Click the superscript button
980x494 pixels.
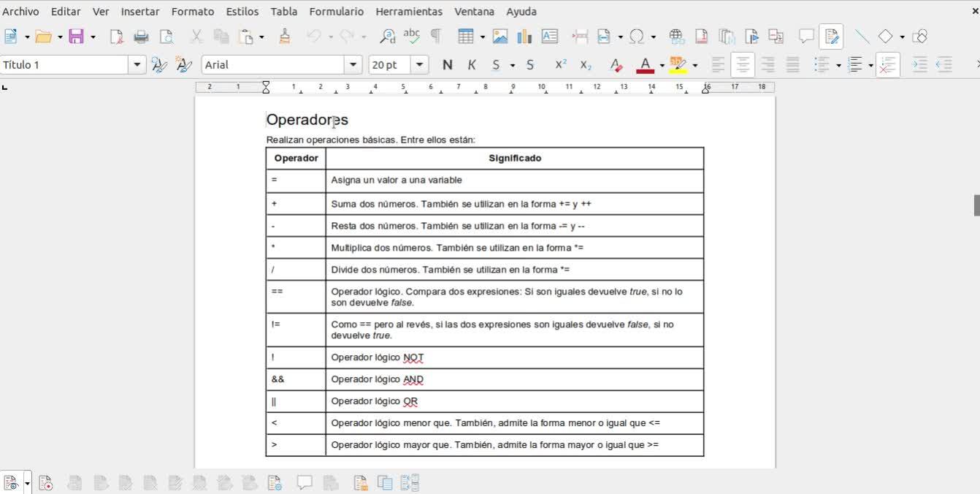coord(561,65)
